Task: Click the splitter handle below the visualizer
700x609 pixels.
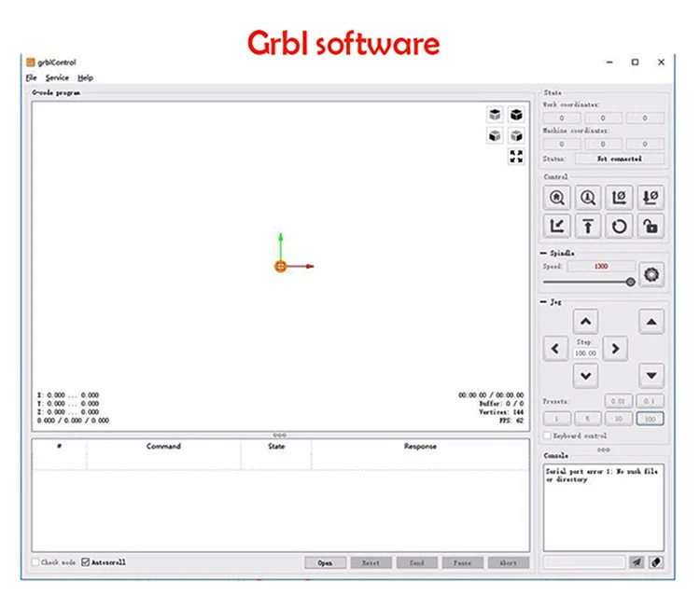Action: (x=279, y=435)
